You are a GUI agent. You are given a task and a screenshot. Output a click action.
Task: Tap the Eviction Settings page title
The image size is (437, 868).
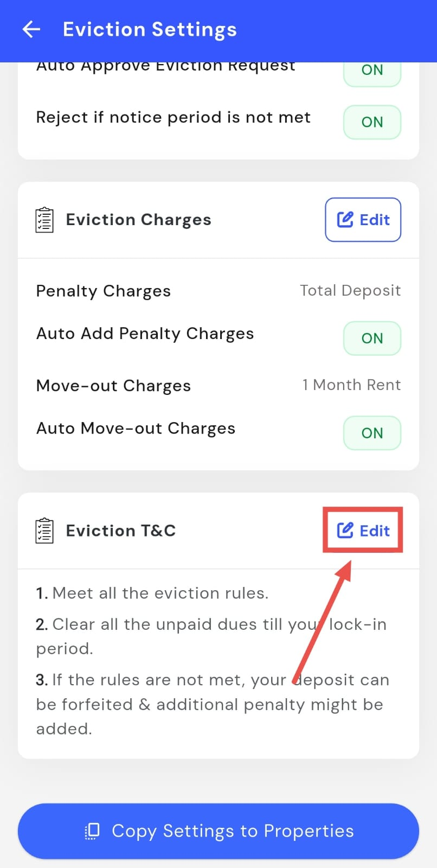(x=150, y=29)
